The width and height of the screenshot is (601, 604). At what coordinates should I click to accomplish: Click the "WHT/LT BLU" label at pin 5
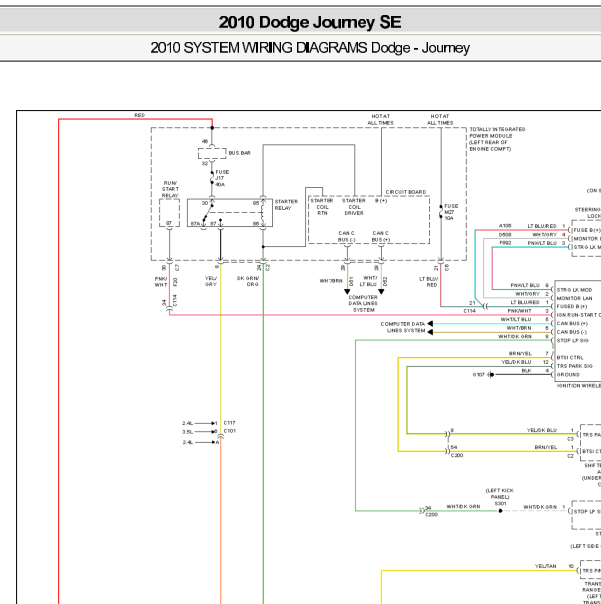pos(516,319)
